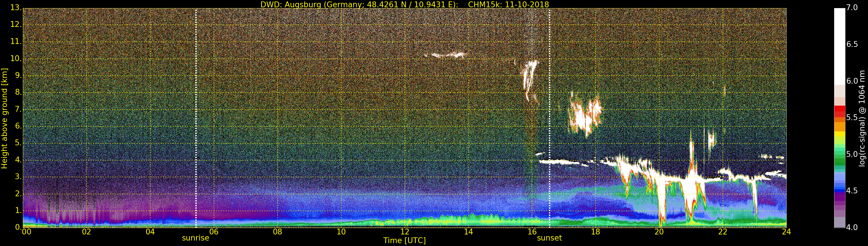Click the time axis tick label '04'
868x246 pixels.
coord(150,232)
